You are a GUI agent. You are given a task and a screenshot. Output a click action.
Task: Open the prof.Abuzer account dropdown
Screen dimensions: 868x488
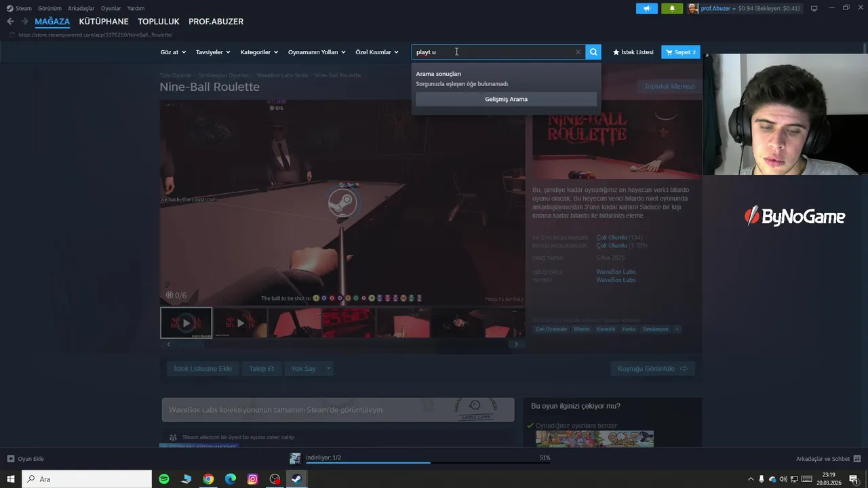[x=718, y=8]
